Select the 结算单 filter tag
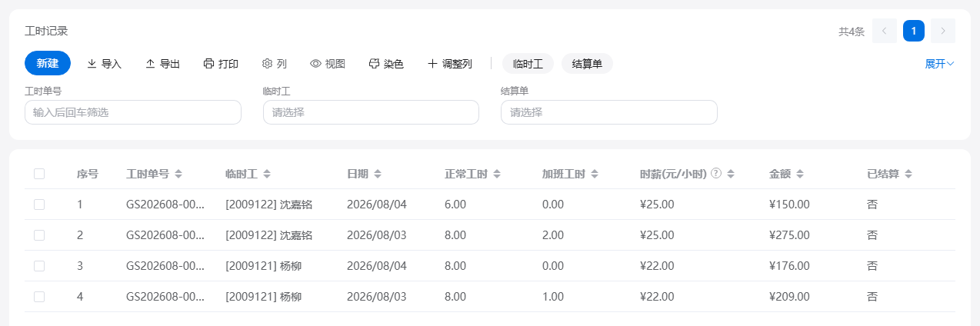The width and height of the screenshot is (980, 326). click(587, 64)
